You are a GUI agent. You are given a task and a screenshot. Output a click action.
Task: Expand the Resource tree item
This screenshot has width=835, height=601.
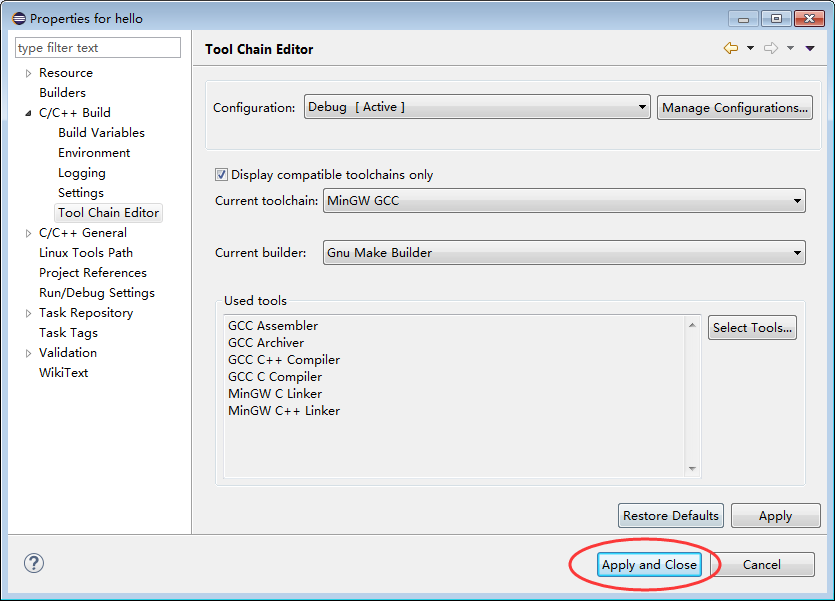[27, 72]
